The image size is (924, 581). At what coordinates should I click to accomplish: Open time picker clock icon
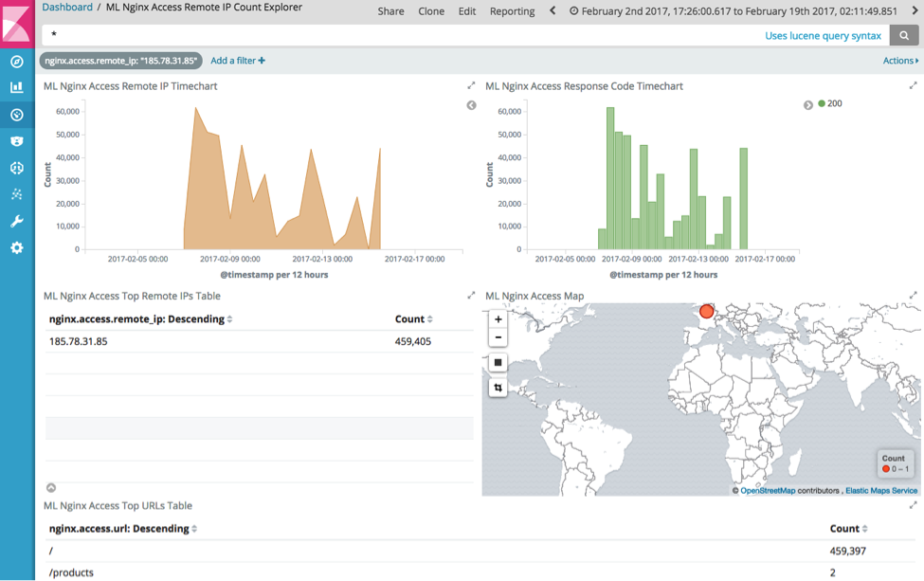point(573,10)
